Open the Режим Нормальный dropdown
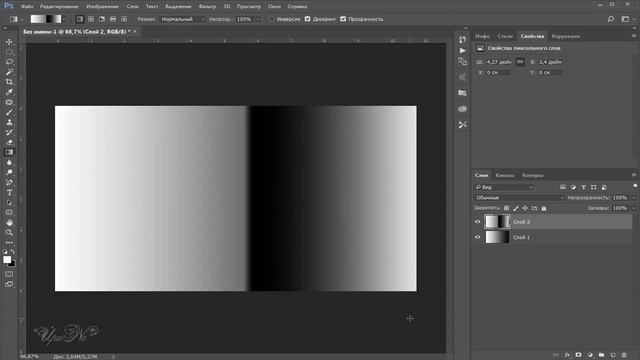The width and height of the screenshot is (640, 360). click(182, 19)
